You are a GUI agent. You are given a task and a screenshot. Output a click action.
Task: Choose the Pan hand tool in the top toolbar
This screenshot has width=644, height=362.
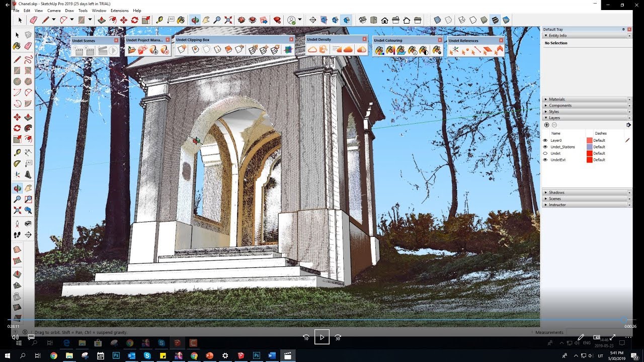point(206,20)
